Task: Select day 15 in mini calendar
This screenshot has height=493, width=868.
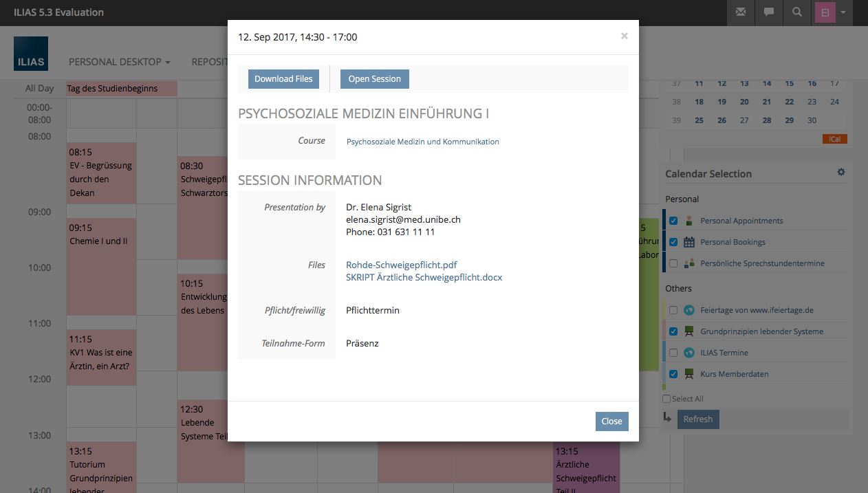Action: click(790, 84)
